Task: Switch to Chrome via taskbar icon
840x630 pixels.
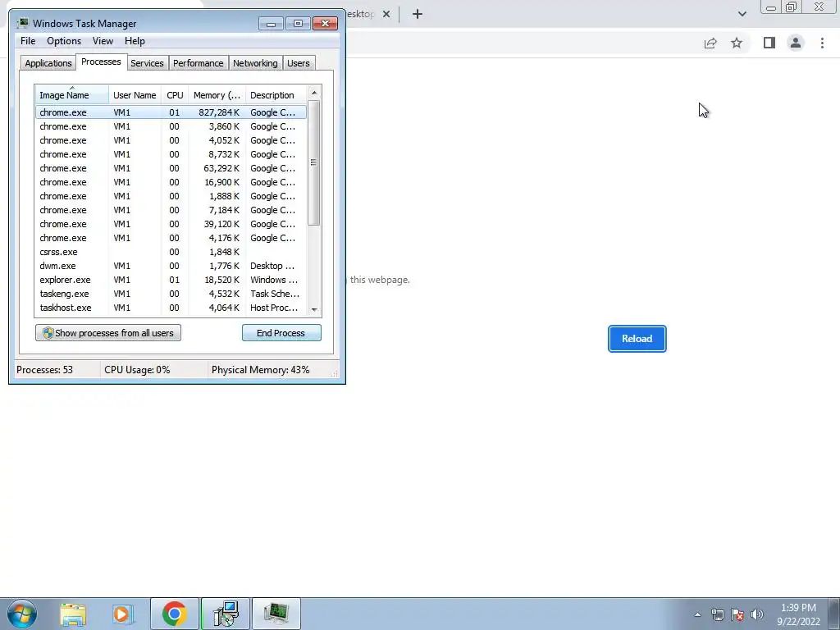Action: coord(174,614)
